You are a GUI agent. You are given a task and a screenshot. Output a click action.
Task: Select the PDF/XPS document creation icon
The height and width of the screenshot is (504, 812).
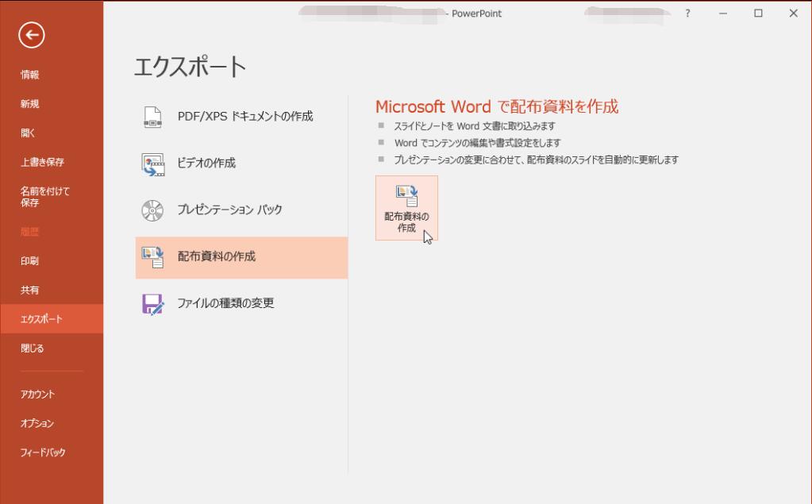[152, 117]
